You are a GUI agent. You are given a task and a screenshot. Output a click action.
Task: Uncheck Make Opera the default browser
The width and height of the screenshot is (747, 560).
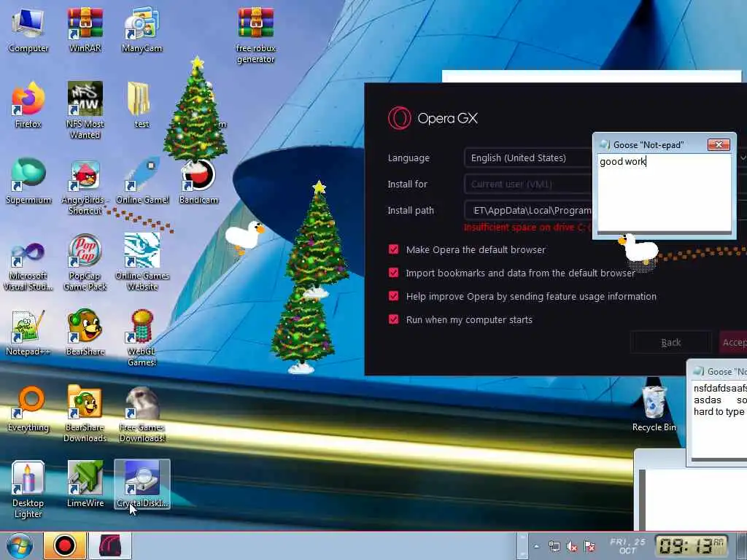393,249
